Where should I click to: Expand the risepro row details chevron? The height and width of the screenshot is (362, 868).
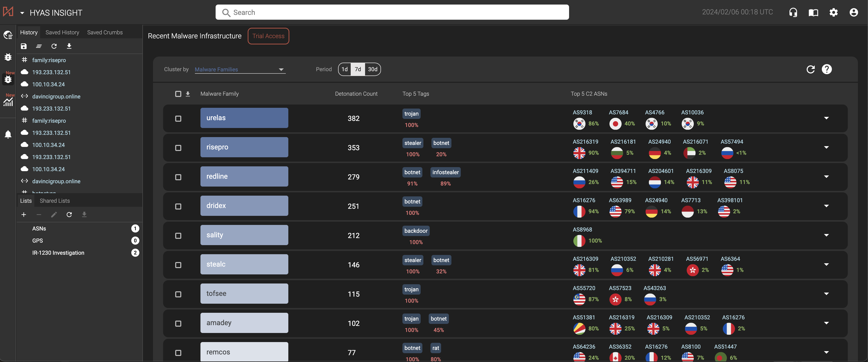pos(827,147)
